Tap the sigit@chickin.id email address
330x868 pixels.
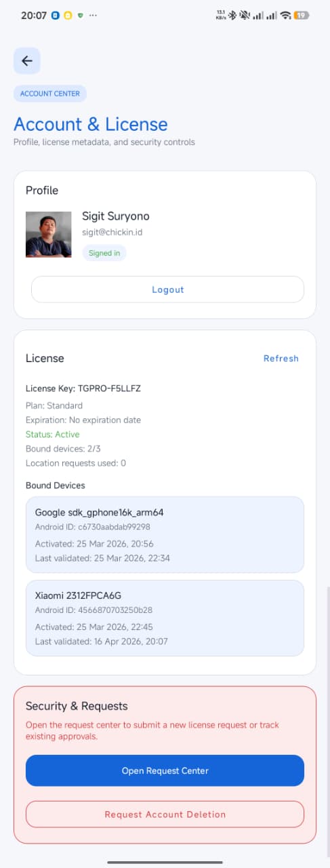(x=112, y=232)
